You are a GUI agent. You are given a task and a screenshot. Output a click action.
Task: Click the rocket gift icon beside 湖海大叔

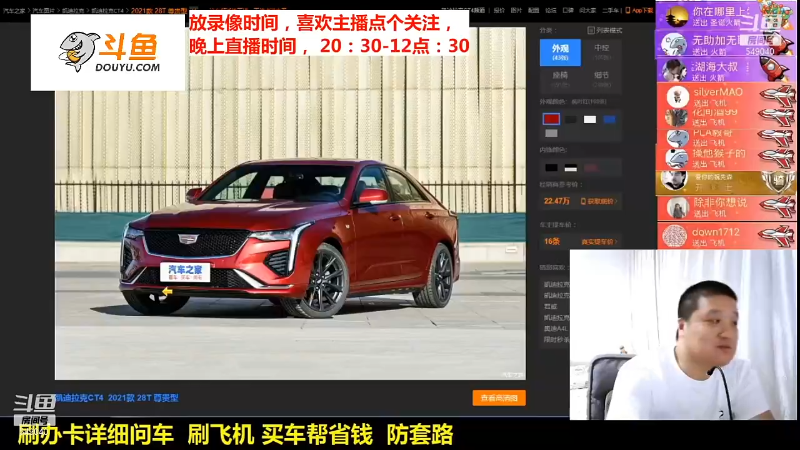click(x=774, y=68)
